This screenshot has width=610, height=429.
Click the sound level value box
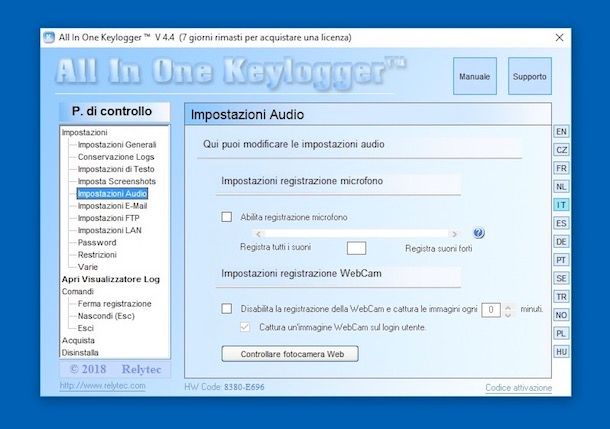356,248
